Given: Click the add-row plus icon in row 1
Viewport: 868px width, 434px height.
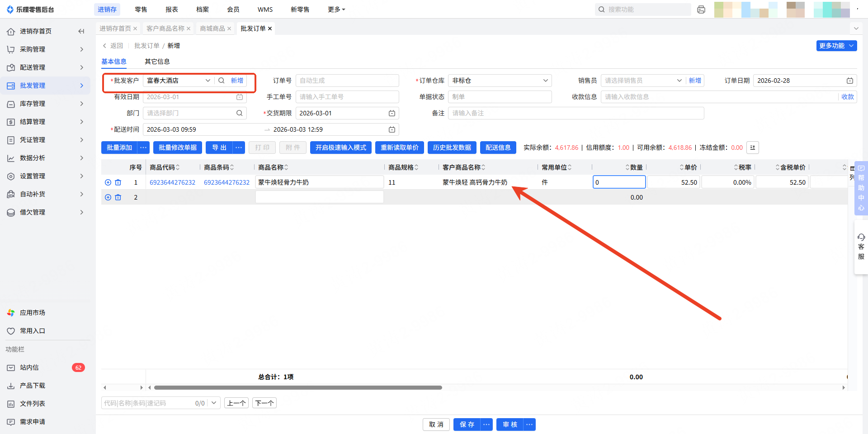Looking at the screenshot, I should coord(108,182).
